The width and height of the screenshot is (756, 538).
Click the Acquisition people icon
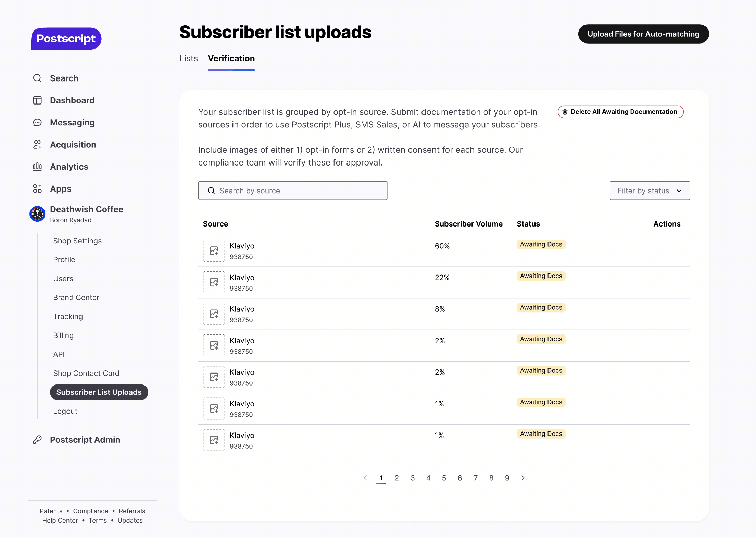[x=37, y=145]
